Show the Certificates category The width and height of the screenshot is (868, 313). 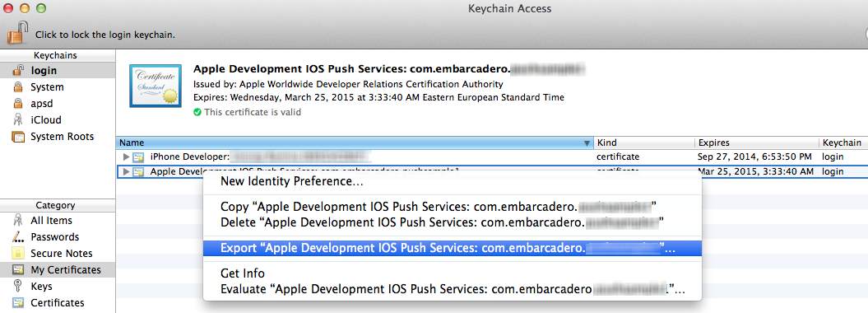[58, 303]
